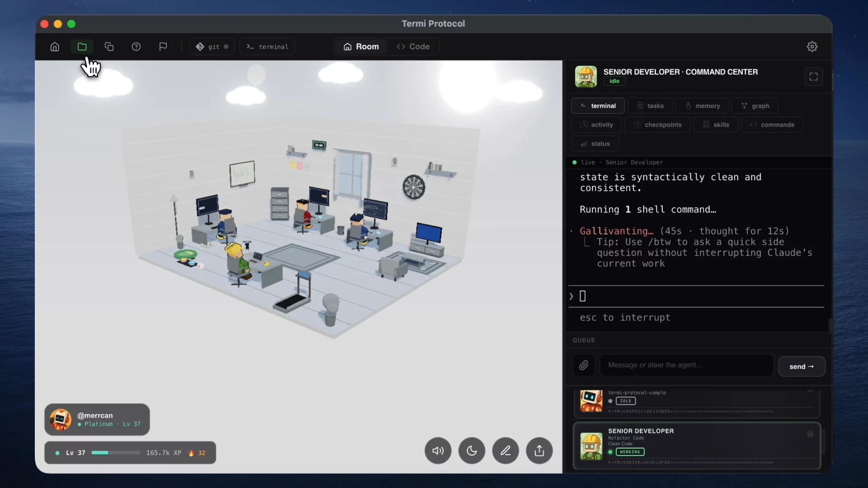Click 'Running 1 shell command…' line
The image size is (868, 488).
648,209
